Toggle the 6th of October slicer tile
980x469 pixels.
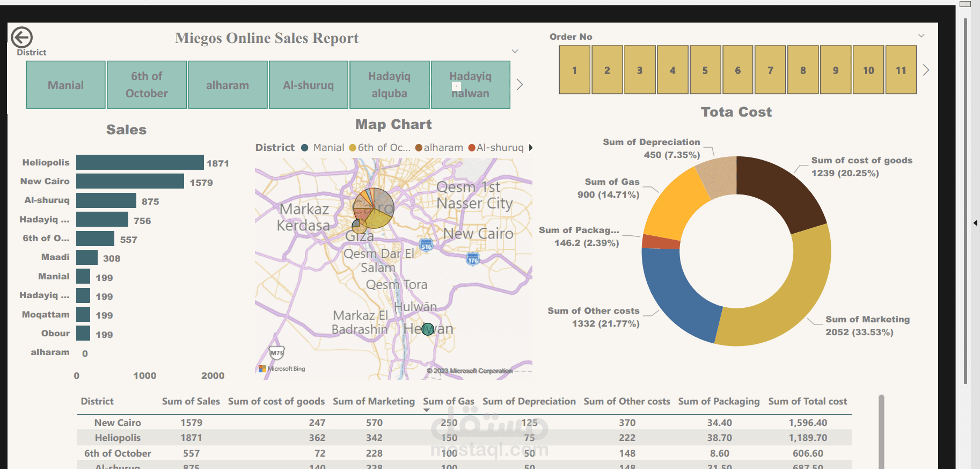(147, 85)
